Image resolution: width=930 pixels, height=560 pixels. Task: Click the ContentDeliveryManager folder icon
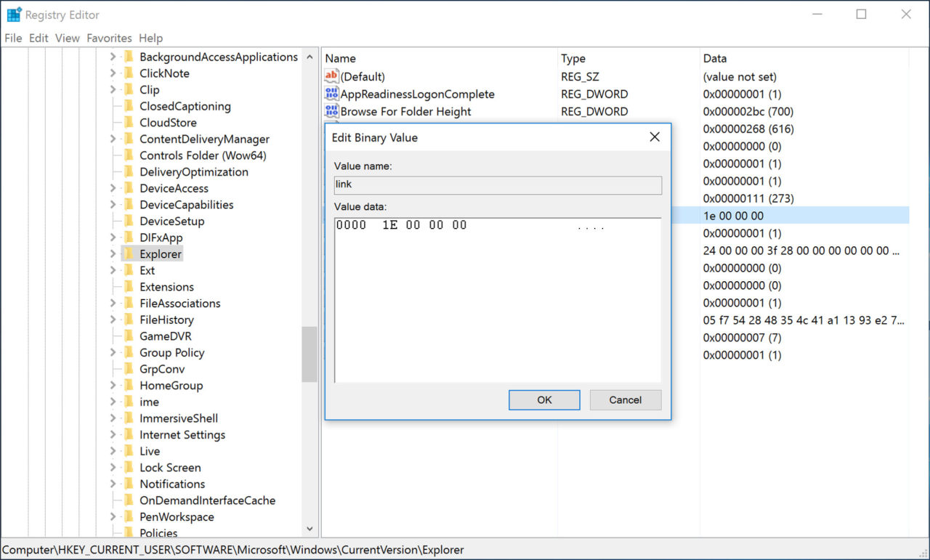click(x=129, y=139)
